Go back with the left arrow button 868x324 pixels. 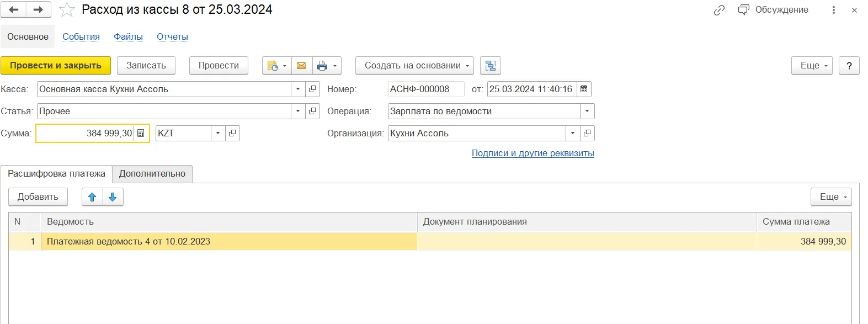click(x=14, y=9)
